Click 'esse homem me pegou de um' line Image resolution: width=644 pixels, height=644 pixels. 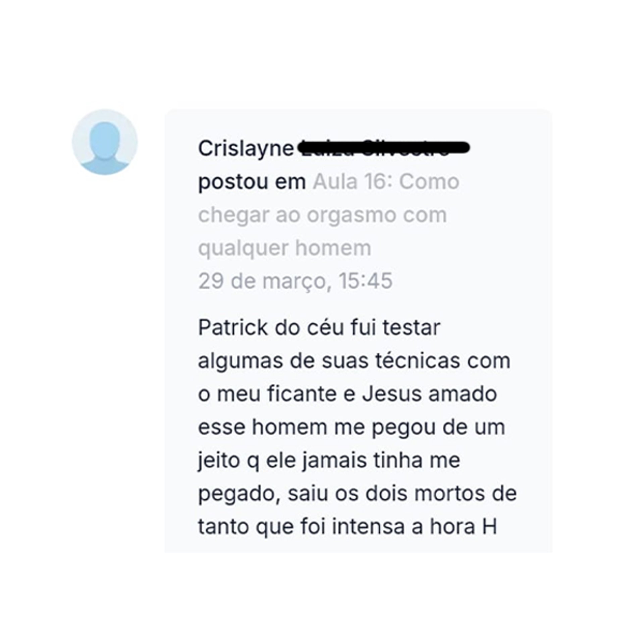coord(352,427)
